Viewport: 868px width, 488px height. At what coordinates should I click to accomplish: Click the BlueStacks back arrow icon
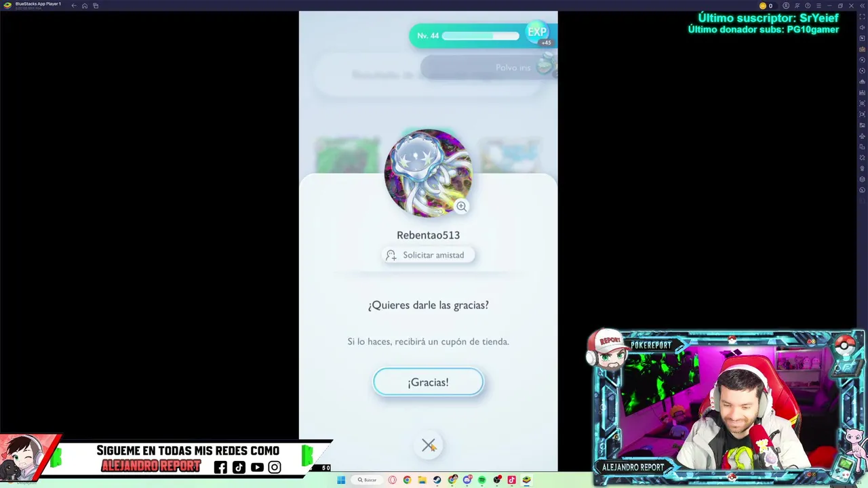(x=74, y=5)
